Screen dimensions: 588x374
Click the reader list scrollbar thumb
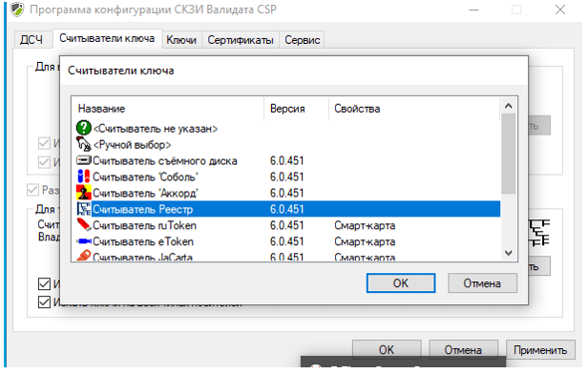coord(509,154)
